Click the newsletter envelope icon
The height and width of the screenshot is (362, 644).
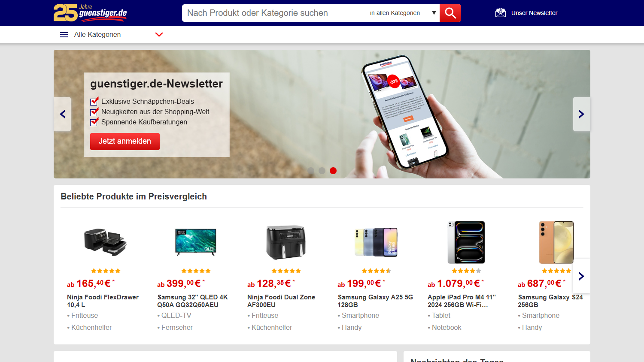coord(500,13)
